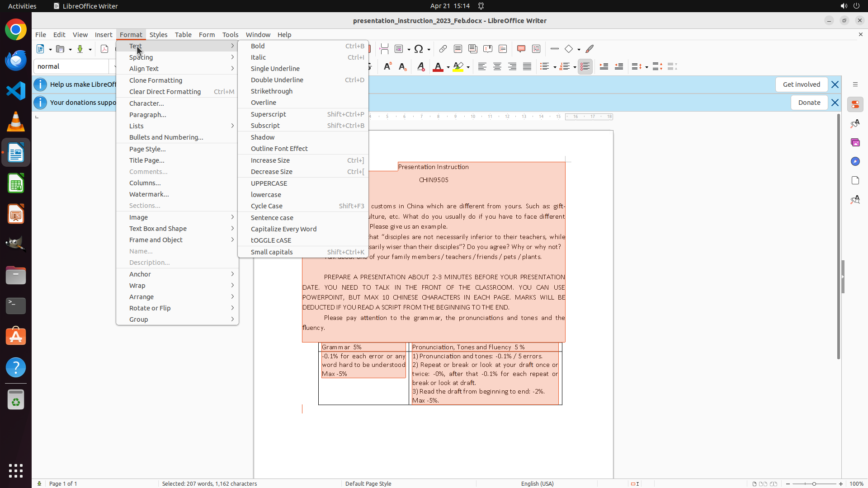Click the Navigator compass icon in the sidebar

coord(855,162)
